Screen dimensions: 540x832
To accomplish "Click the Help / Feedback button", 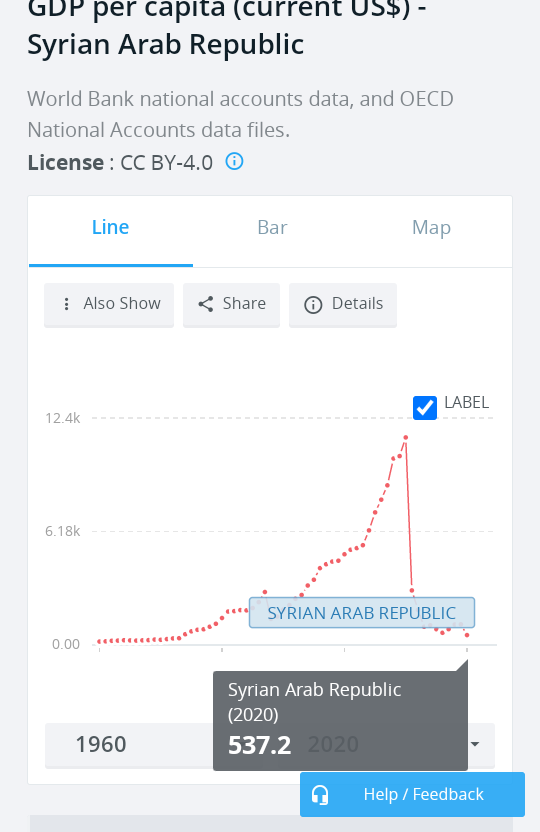I will click(x=413, y=794).
